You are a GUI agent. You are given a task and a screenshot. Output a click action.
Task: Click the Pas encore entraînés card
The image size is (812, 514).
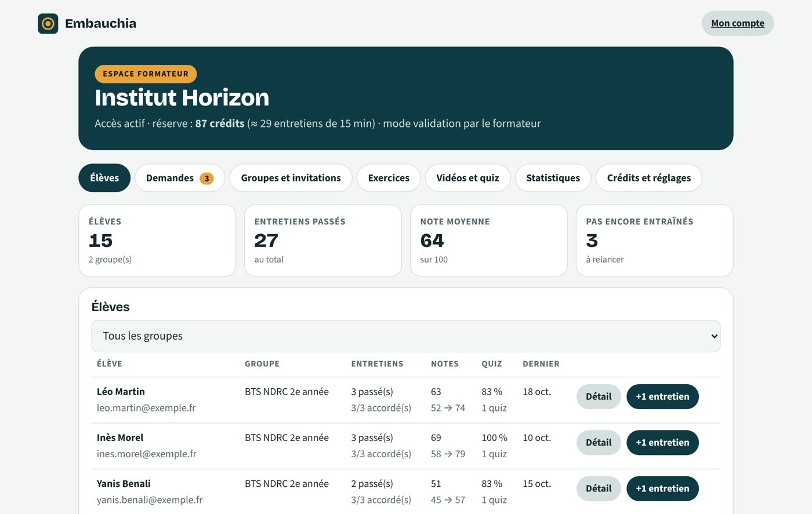[655, 240]
